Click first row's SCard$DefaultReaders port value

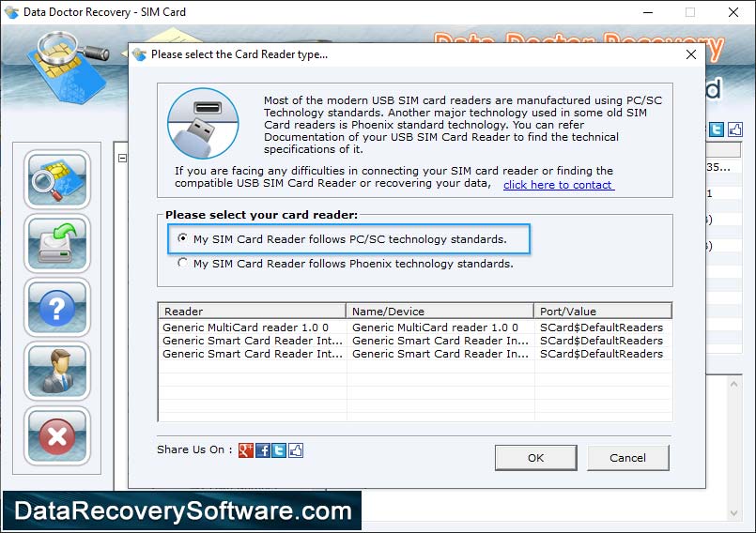pos(601,327)
